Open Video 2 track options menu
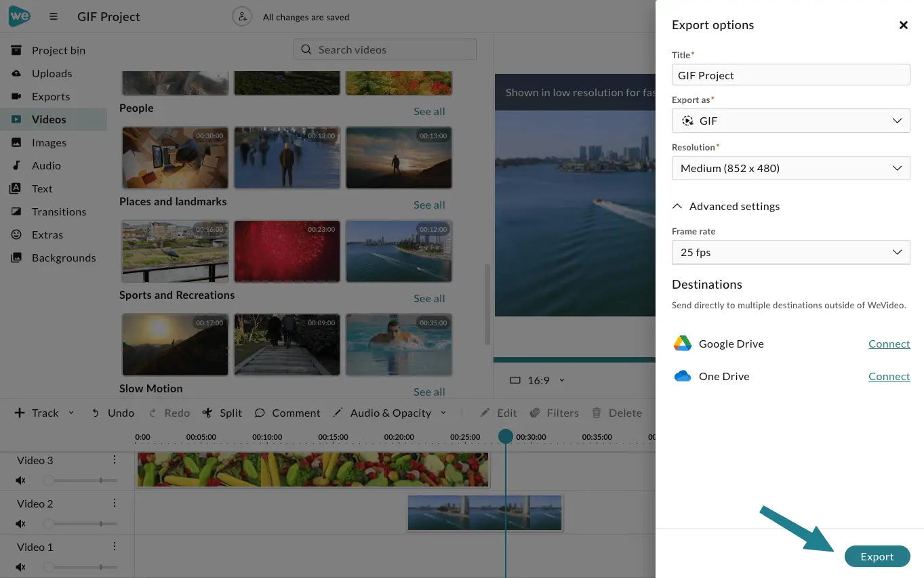Image resolution: width=924 pixels, height=578 pixels. pyautogui.click(x=115, y=503)
